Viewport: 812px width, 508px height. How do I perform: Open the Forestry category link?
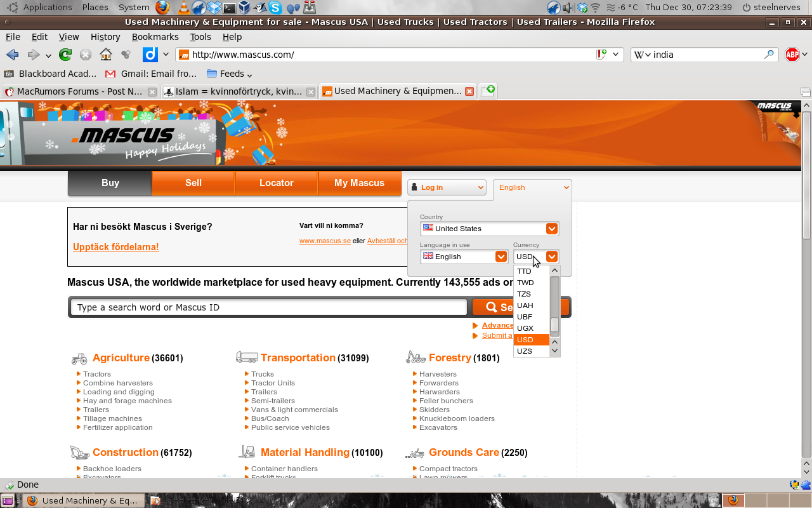[x=450, y=358]
